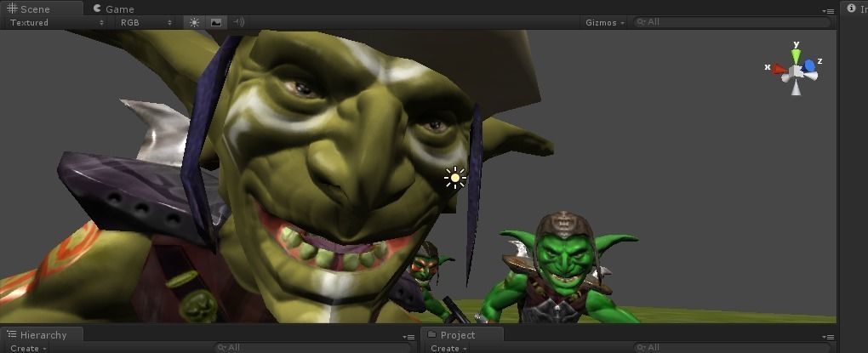Click the Inspector info icon

click(x=851, y=9)
